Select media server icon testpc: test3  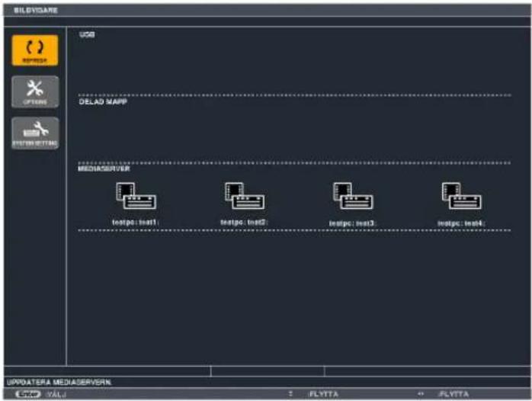click(x=353, y=196)
